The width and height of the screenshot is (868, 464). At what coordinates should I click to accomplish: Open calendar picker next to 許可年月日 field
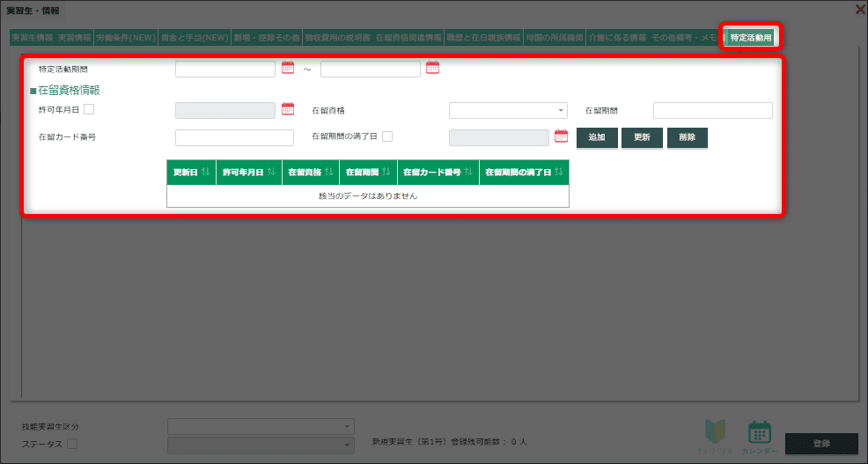[x=288, y=110]
